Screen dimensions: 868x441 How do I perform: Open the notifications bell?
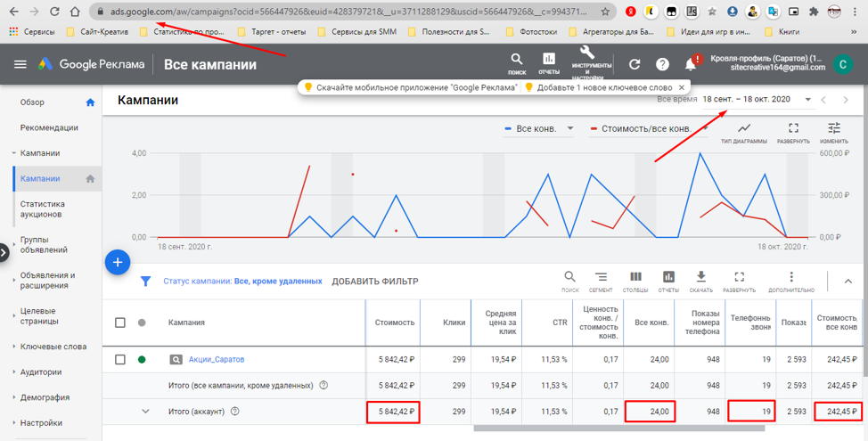coord(691,64)
